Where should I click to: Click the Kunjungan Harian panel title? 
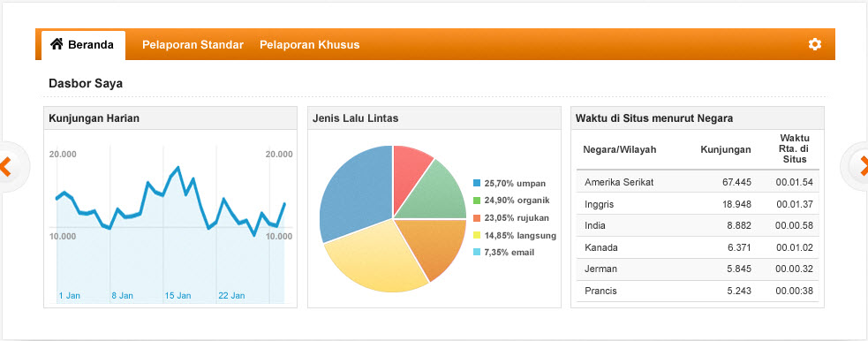94,117
